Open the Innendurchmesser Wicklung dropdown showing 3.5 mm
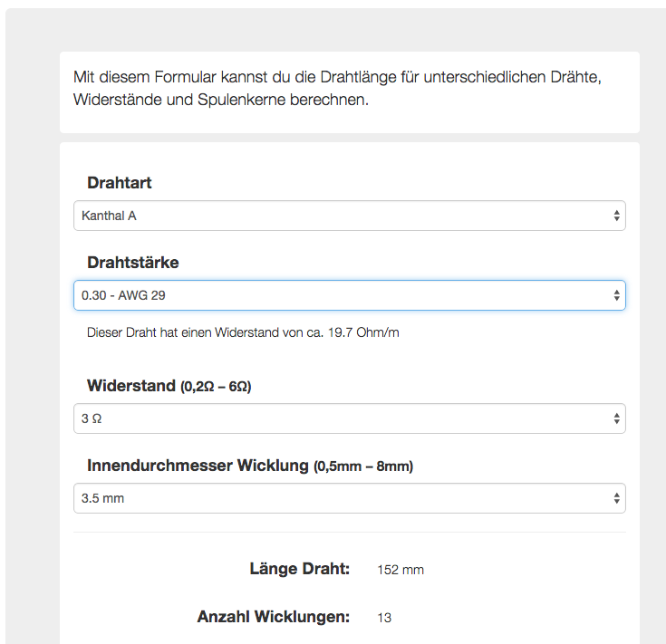The image size is (666, 644). 349,498
